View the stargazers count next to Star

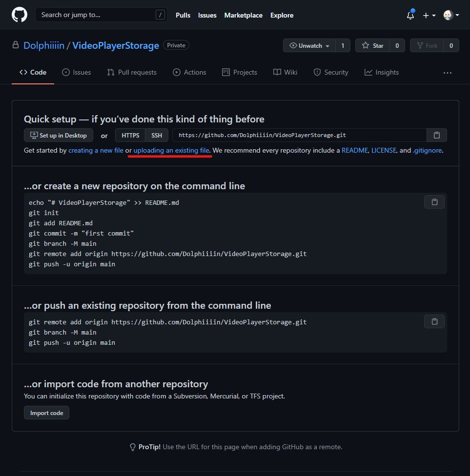[397, 45]
